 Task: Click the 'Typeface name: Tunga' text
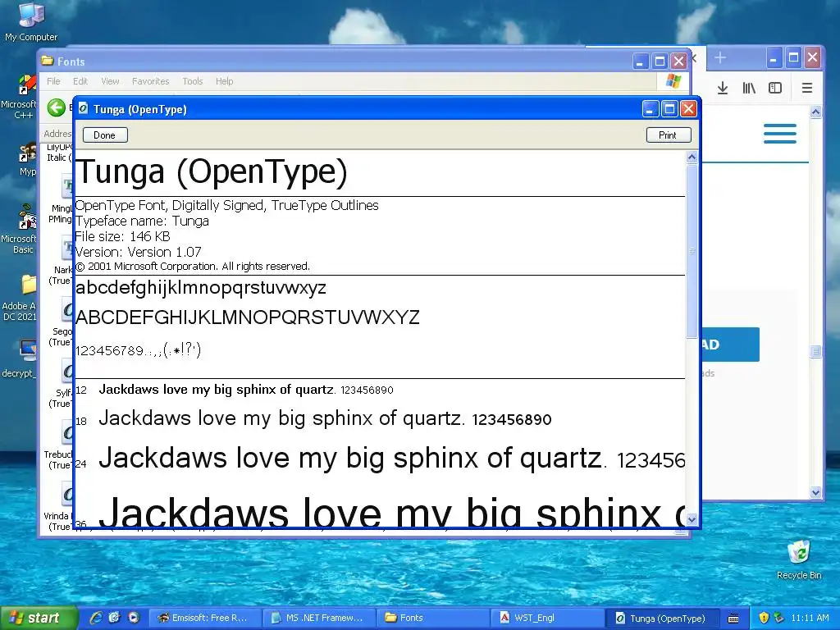pyautogui.click(x=142, y=221)
